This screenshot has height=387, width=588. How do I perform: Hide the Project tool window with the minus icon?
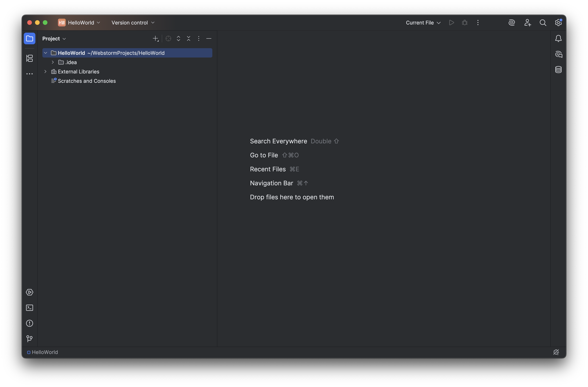[x=209, y=38]
